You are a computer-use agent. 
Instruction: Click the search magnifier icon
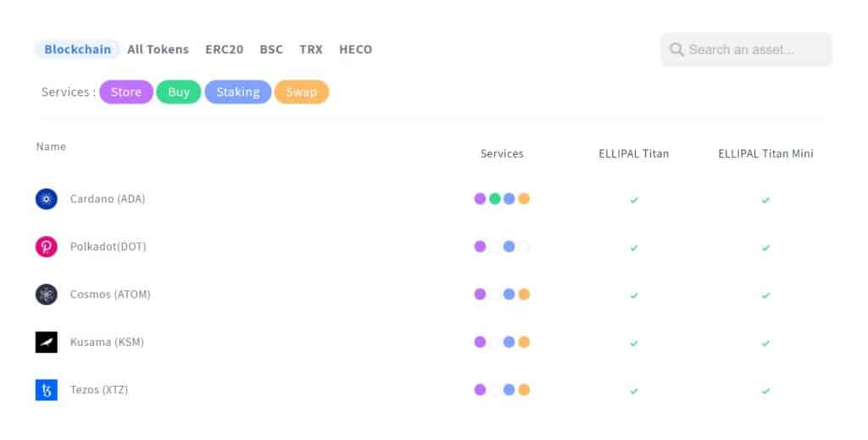tap(676, 50)
